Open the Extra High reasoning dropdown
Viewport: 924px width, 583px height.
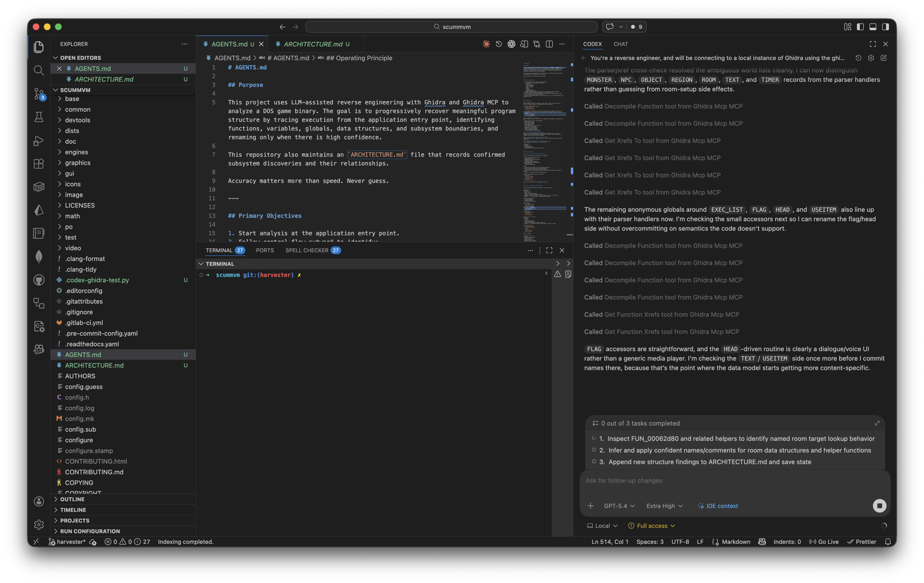[664, 506]
